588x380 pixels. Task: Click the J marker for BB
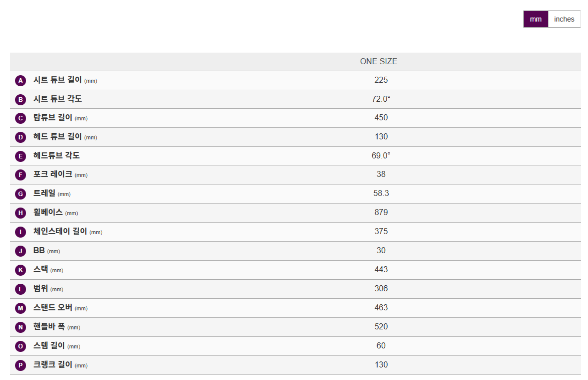(21, 251)
